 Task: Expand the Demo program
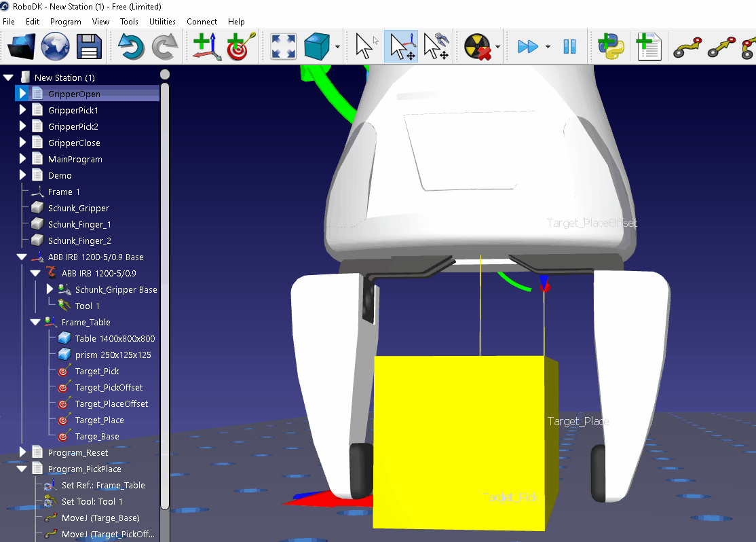pos(22,175)
